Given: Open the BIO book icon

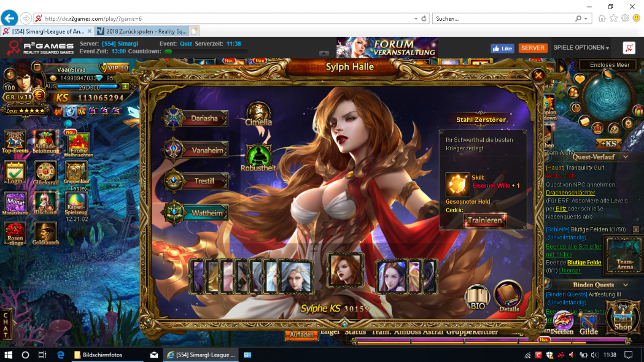Looking at the screenshot, I should pos(477,298).
